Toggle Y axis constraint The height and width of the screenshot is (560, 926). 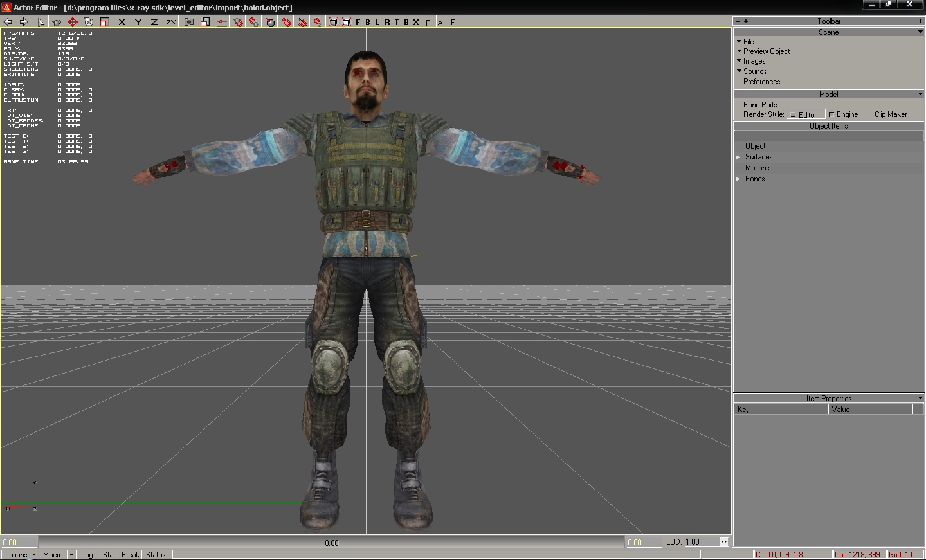point(138,22)
